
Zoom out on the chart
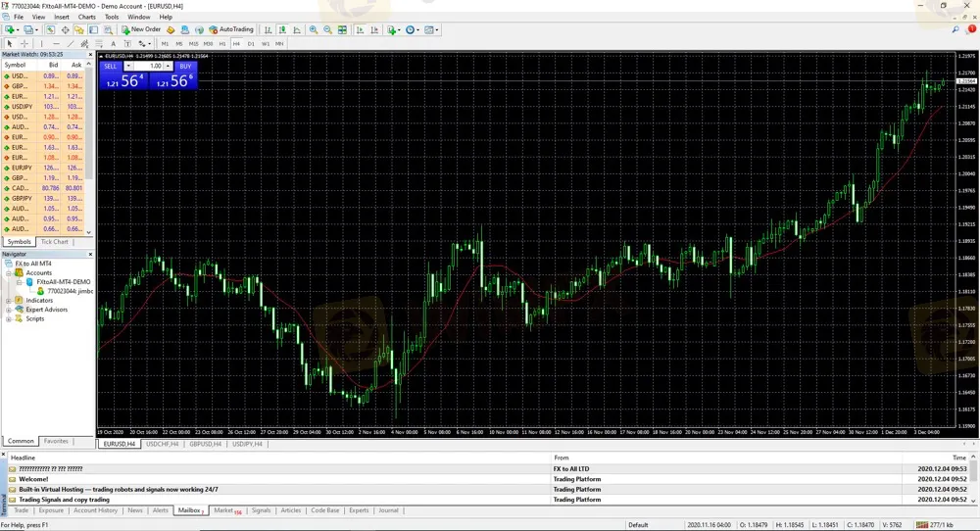click(327, 30)
